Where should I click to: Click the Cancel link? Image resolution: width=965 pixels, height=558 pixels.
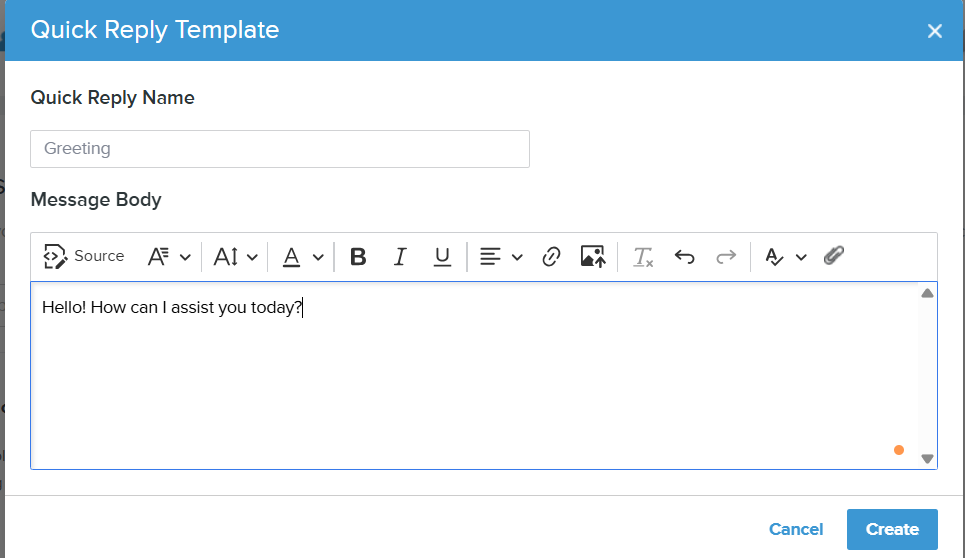796,529
